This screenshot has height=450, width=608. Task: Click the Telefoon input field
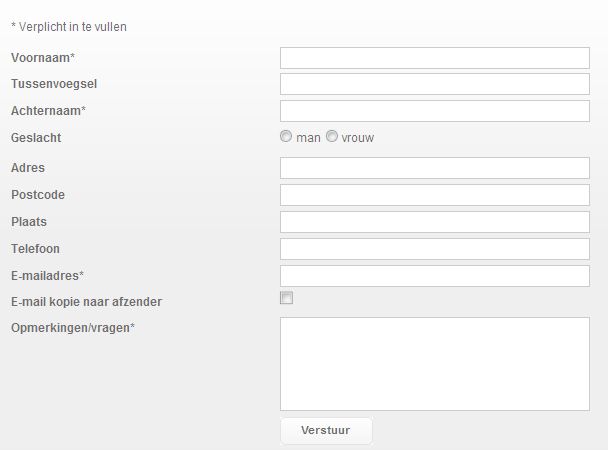[435, 249]
